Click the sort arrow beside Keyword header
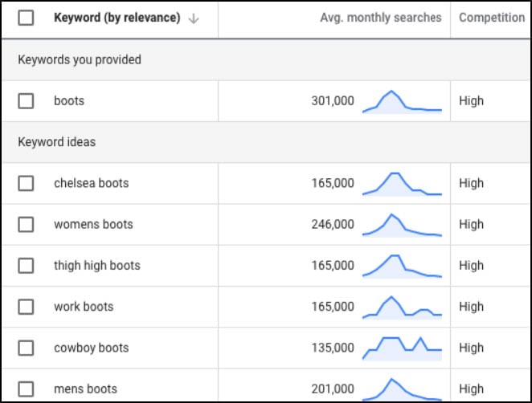Viewport: 532px width, 403px height. click(x=194, y=18)
